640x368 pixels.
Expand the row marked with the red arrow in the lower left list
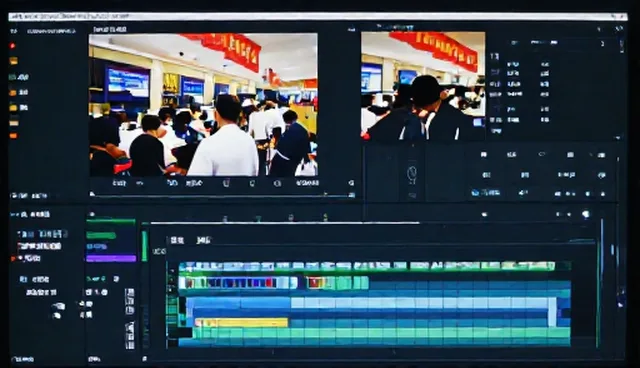point(13,258)
